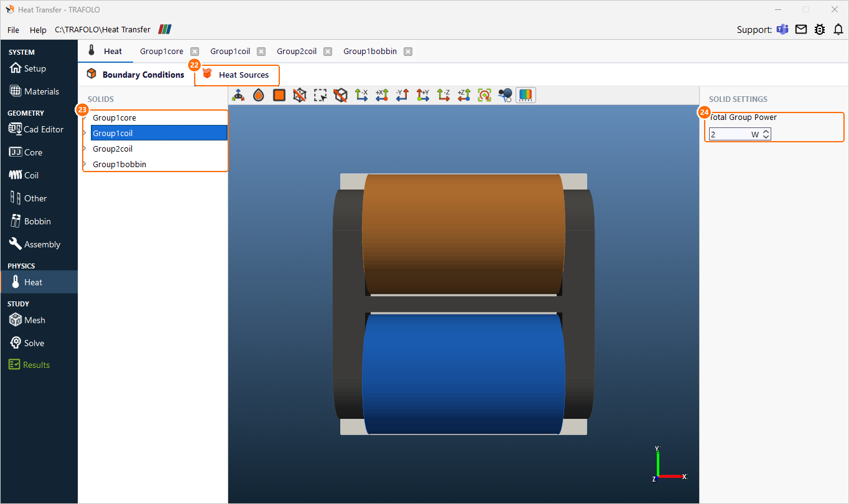
Task: Open the Group2coil top tab
Action: coord(297,52)
